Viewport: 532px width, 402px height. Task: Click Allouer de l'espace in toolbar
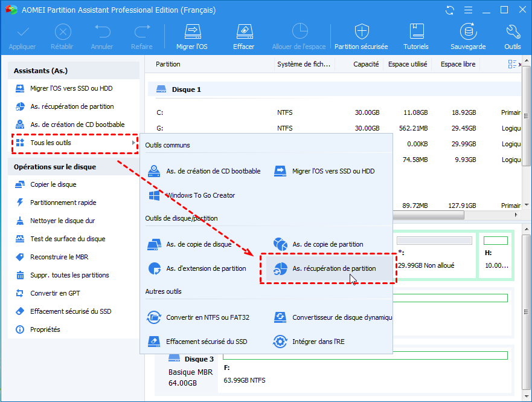299,37
